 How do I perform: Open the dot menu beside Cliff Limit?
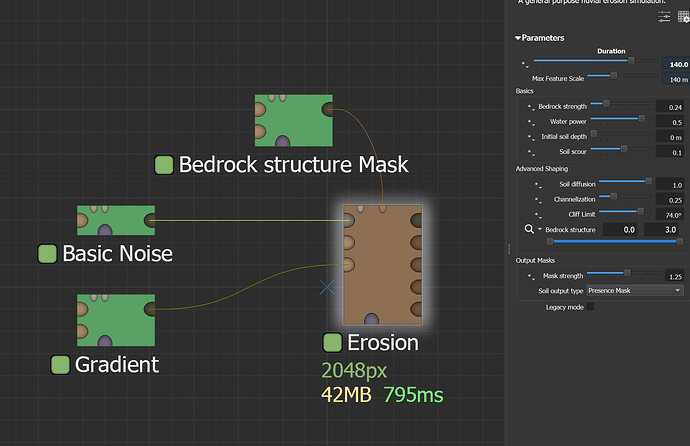tap(538, 215)
